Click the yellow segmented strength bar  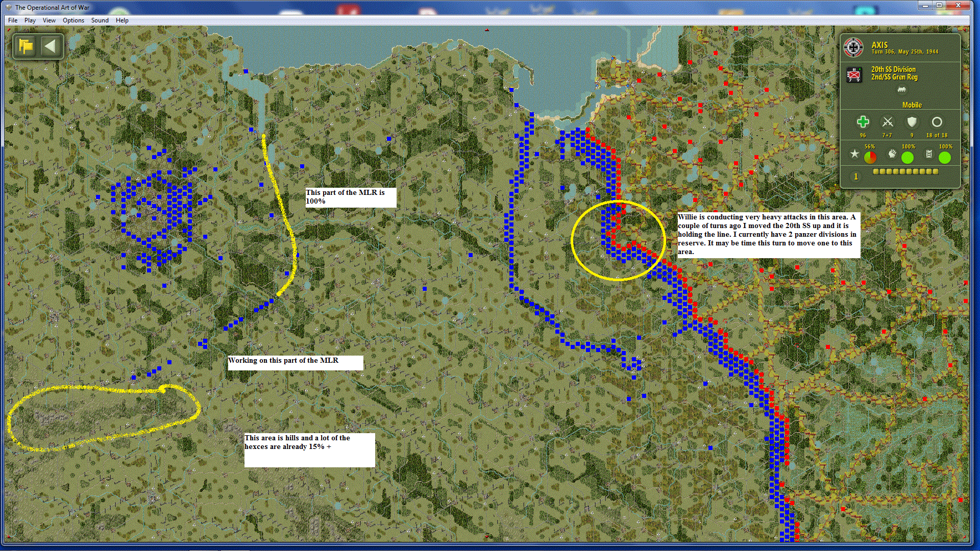tap(906, 171)
